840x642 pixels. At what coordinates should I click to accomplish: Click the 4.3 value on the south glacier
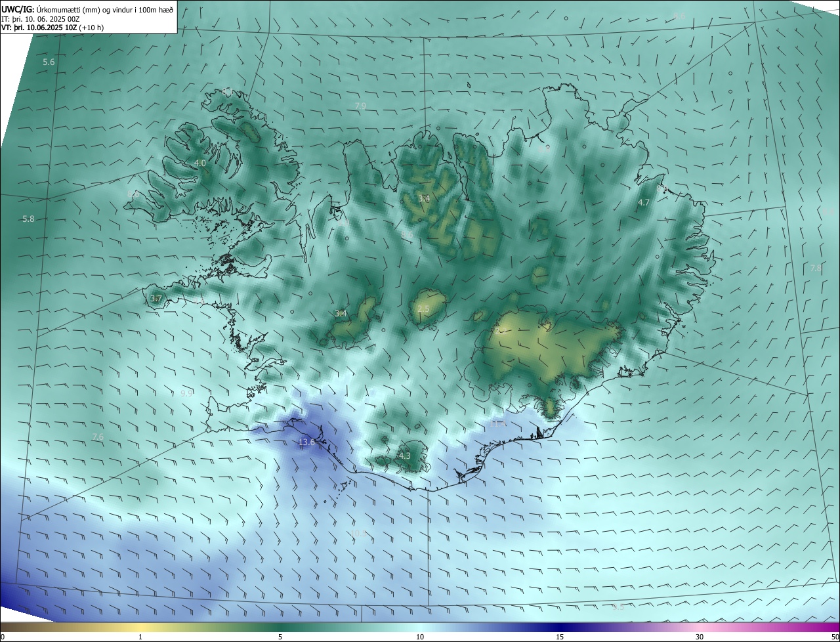(x=404, y=456)
